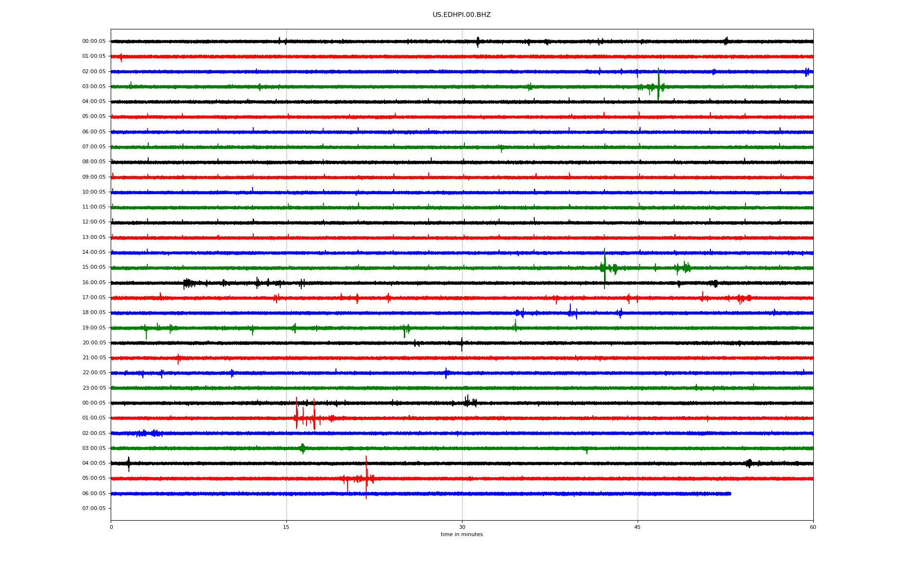Image resolution: width=924 pixels, height=578 pixels.
Task: Select the 08:00:05 time label
Action: 94,162
